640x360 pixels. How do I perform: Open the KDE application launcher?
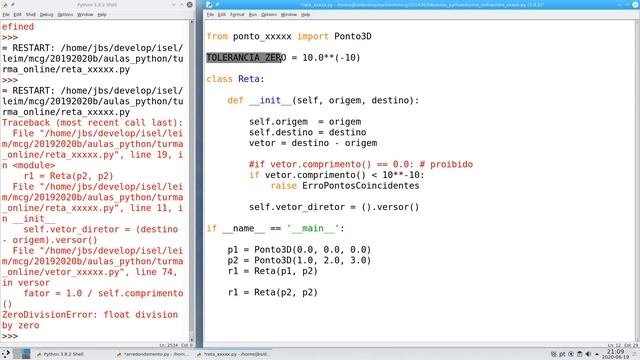(6, 353)
